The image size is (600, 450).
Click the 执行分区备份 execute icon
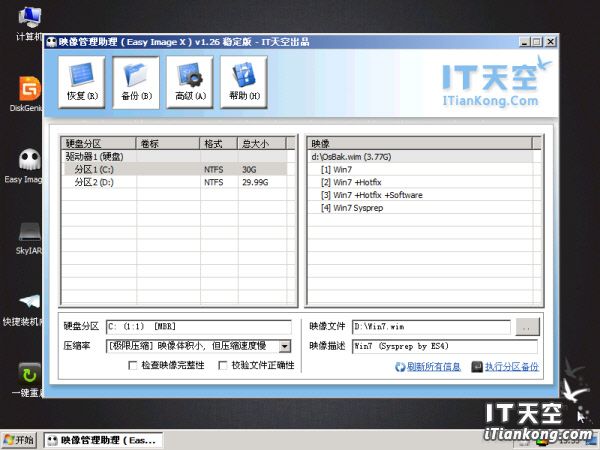coord(477,367)
